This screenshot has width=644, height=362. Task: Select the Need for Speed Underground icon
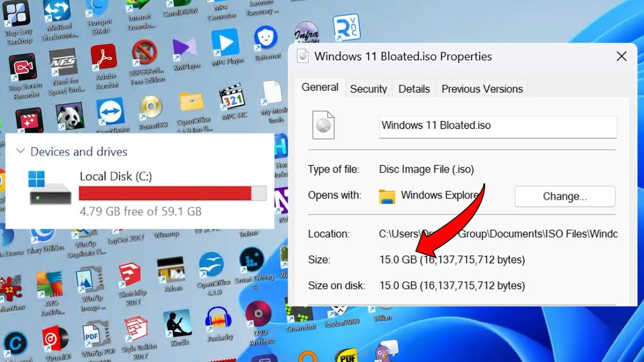(63, 63)
